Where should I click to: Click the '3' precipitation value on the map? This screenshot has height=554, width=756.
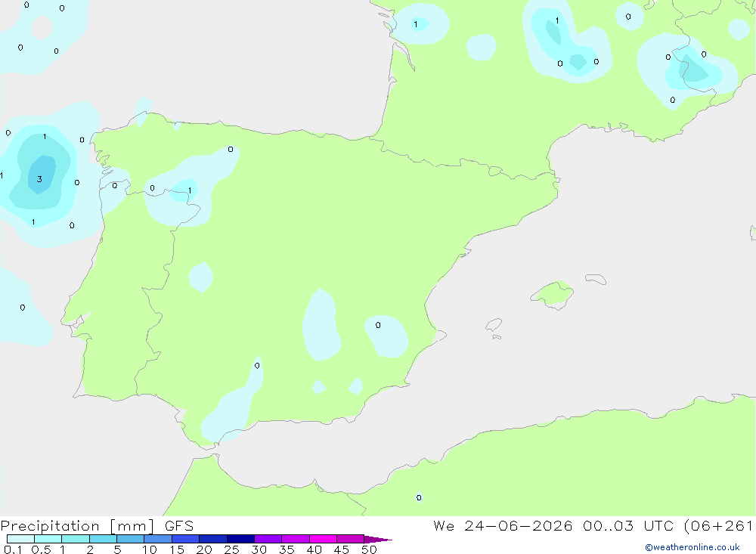tap(39, 179)
